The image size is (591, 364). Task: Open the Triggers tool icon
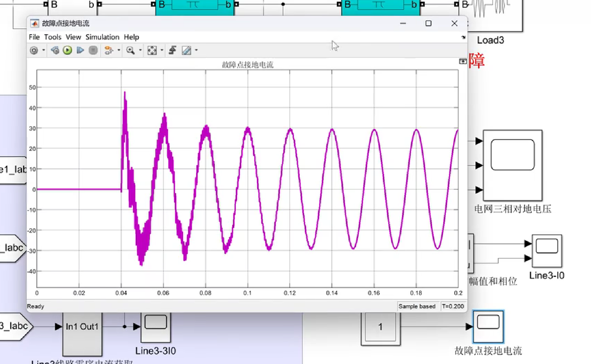(x=172, y=50)
